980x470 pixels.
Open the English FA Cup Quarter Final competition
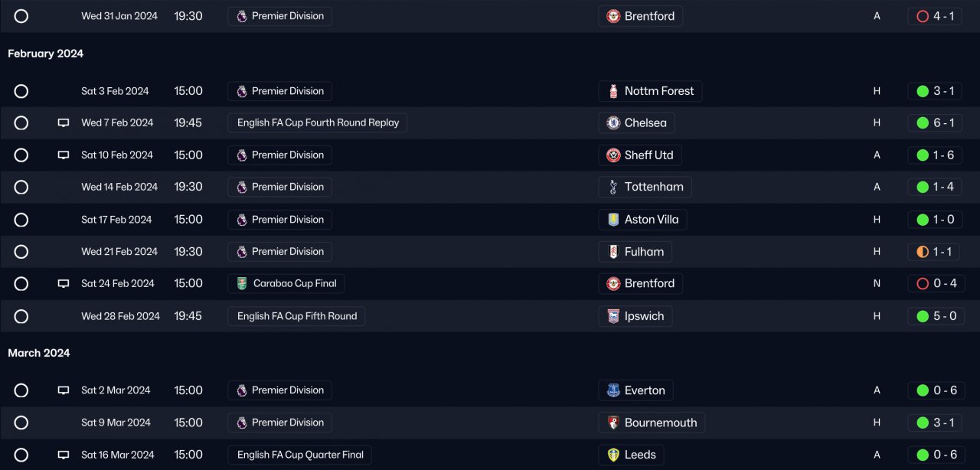click(299, 455)
